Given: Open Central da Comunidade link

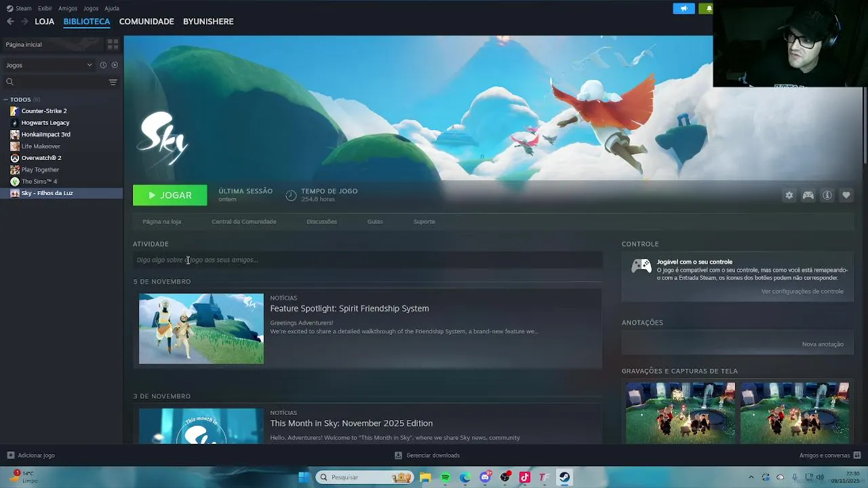Looking at the screenshot, I should click(x=244, y=222).
